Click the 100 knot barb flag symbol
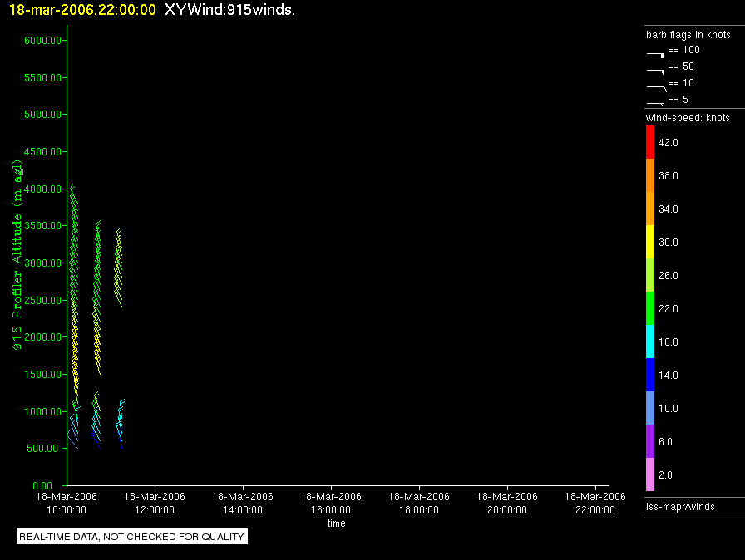The image size is (745, 560). [x=655, y=55]
